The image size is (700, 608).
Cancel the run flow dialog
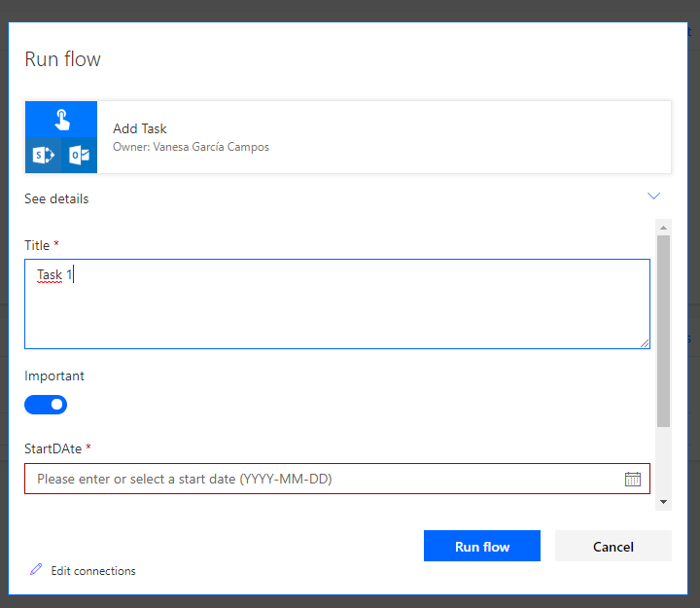tap(612, 547)
